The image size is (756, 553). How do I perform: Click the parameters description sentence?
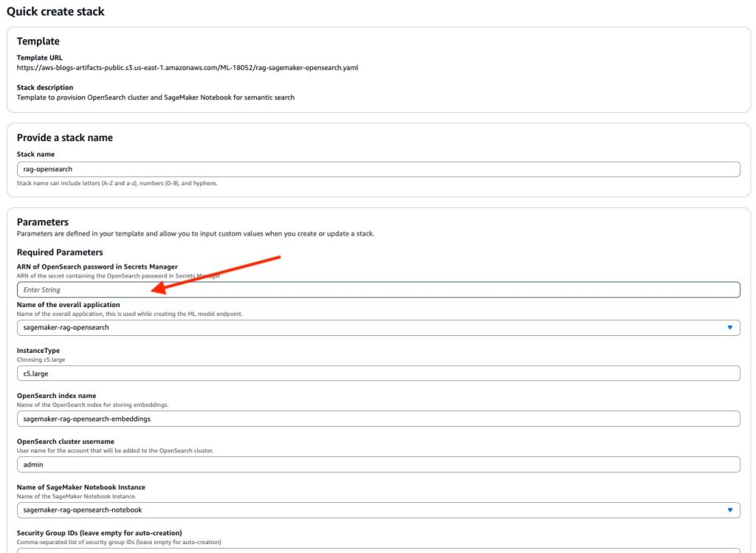pyautogui.click(x=195, y=234)
